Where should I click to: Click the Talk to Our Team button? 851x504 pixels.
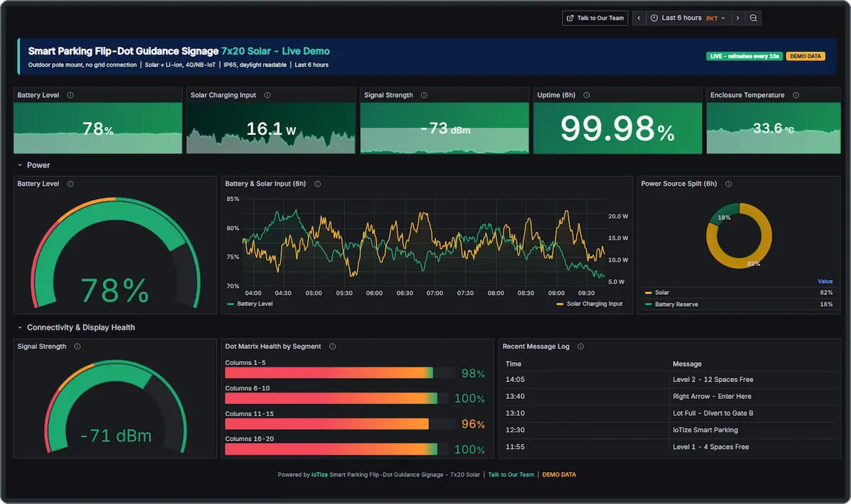(594, 18)
